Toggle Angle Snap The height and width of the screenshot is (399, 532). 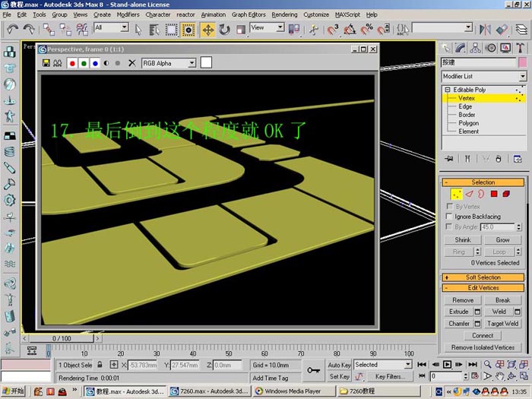click(x=350, y=30)
